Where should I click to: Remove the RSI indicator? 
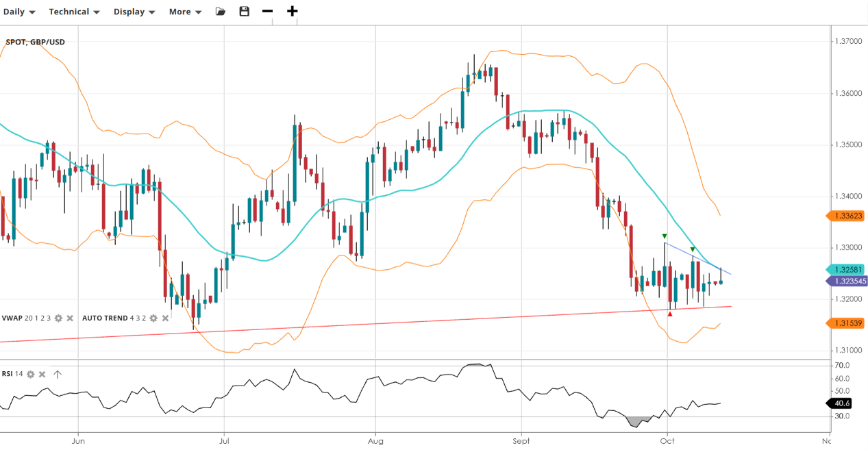point(42,375)
